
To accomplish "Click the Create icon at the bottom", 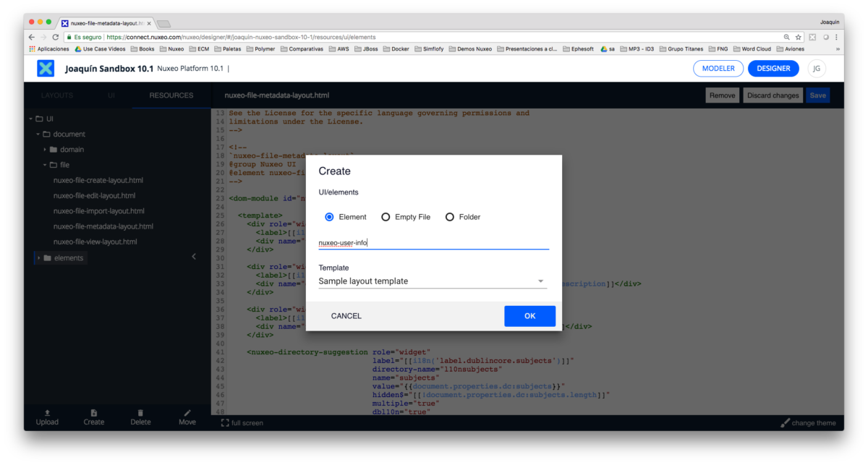I will click(x=93, y=417).
